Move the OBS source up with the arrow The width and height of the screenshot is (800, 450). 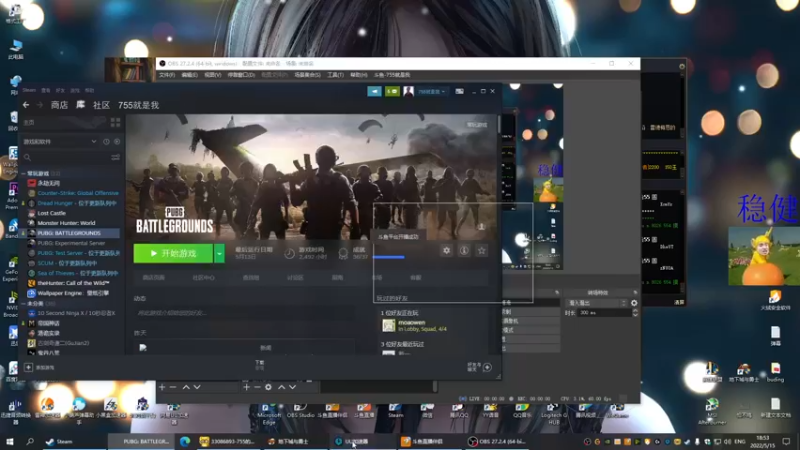coord(281,387)
